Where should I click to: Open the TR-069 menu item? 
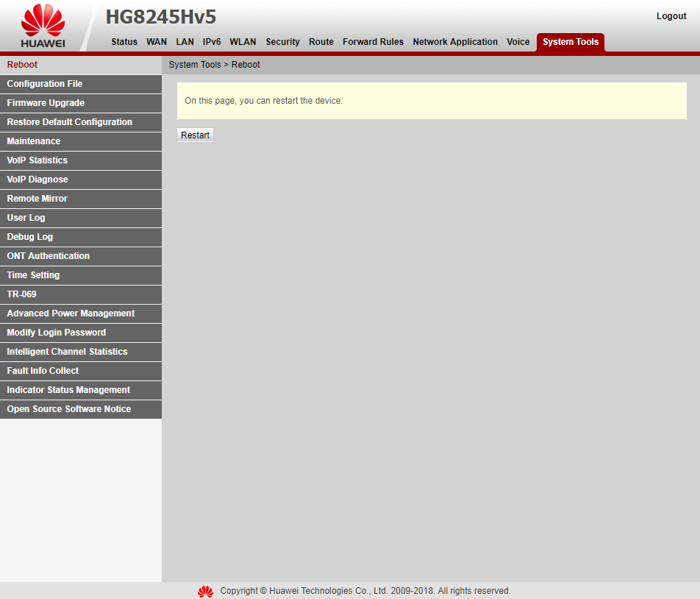[x=22, y=294]
